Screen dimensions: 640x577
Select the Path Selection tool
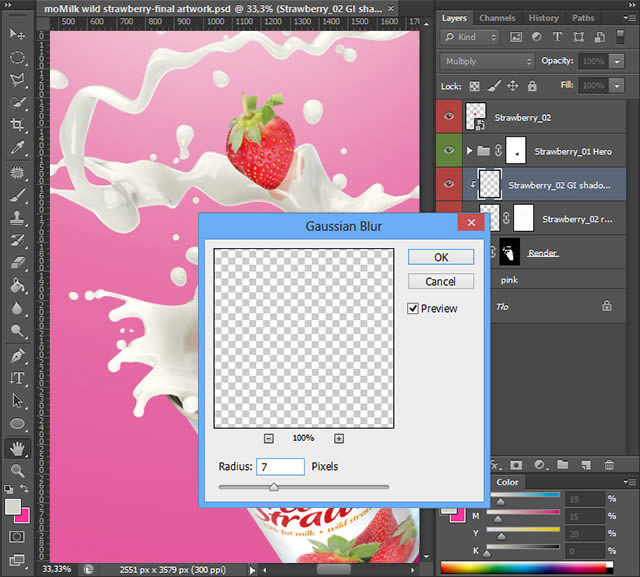coord(17,401)
